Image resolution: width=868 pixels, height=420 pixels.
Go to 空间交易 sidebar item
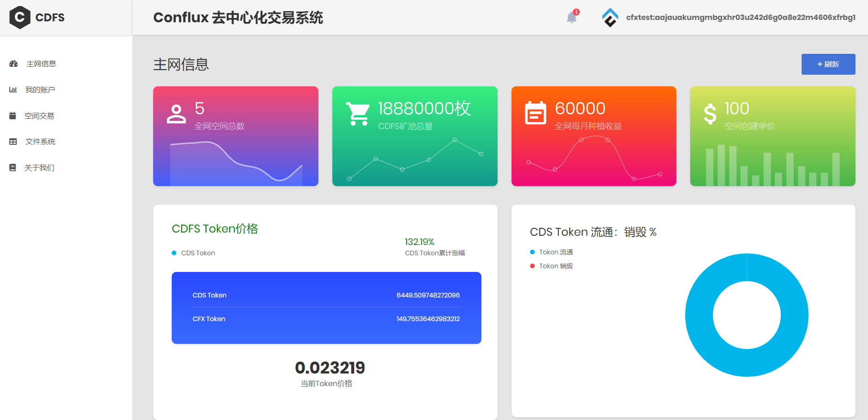click(39, 116)
